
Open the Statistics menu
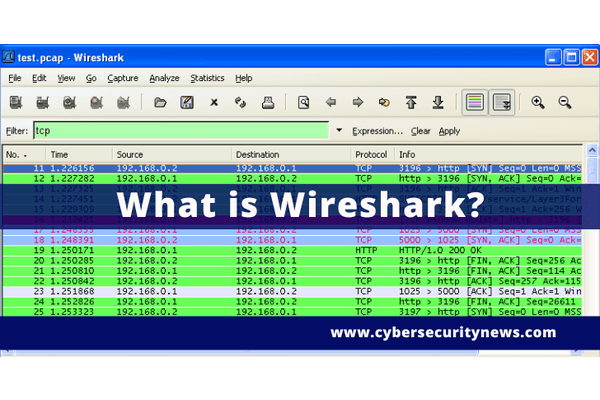pyautogui.click(x=207, y=78)
